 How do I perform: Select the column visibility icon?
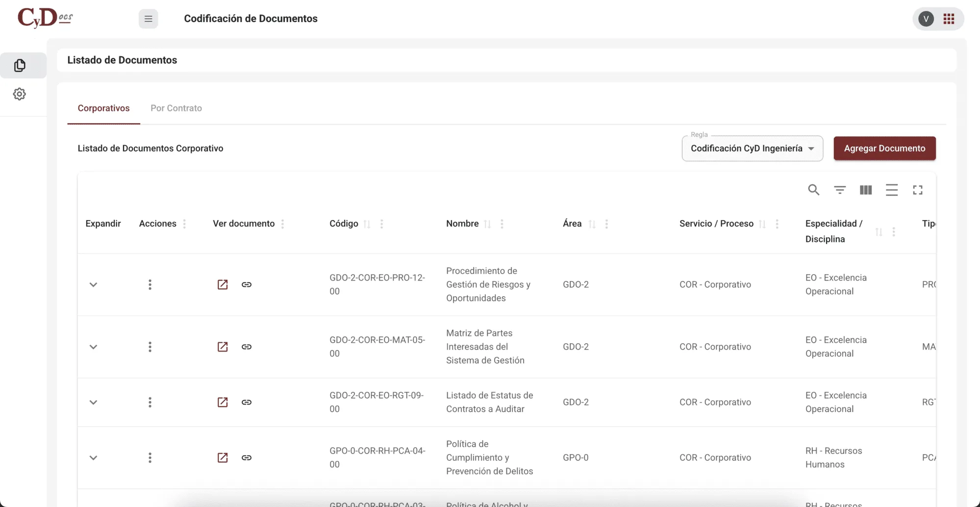click(866, 190)
